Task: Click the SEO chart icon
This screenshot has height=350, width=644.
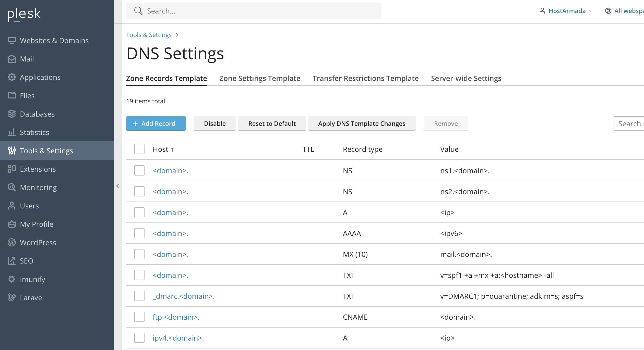Action: coord(12,261)
